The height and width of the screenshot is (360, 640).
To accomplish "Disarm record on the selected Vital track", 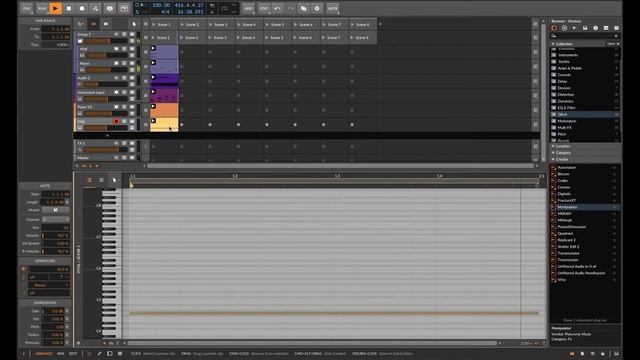I will (116, 121).
